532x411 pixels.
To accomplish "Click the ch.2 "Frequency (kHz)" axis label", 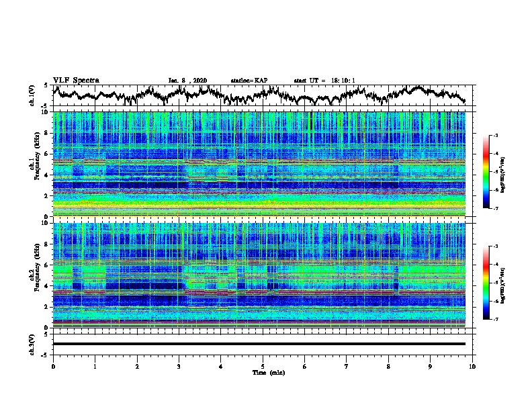I will 37,267.
